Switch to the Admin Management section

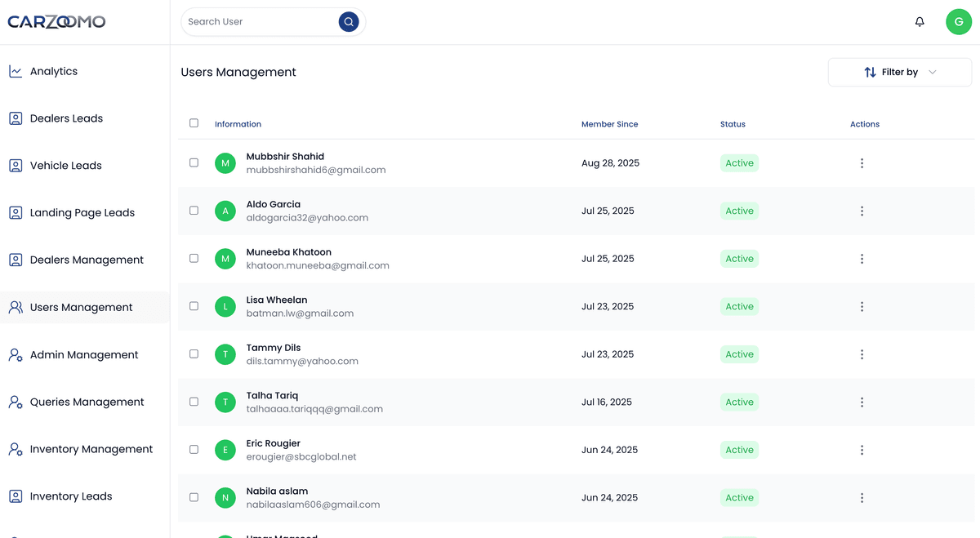coord(83,354)
